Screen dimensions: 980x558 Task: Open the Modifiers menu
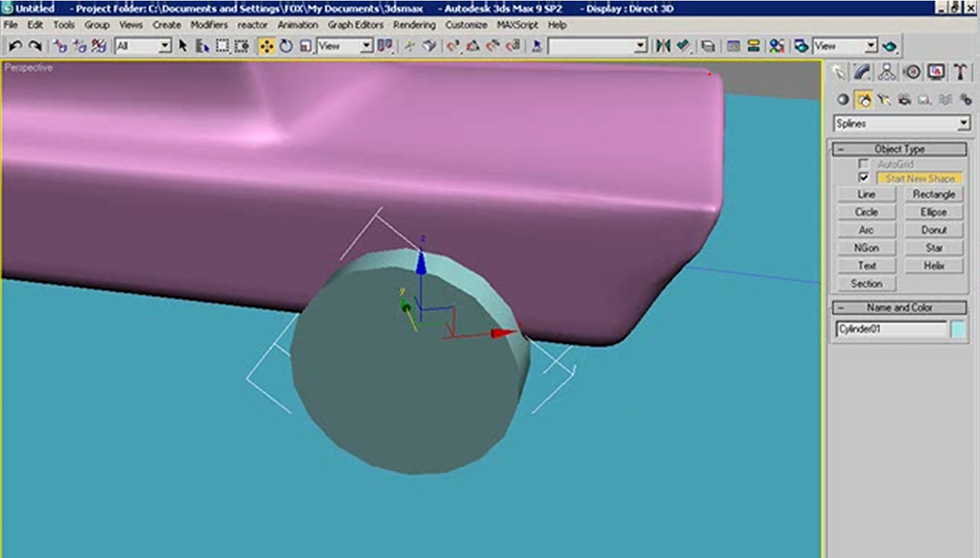pos(208,24)
